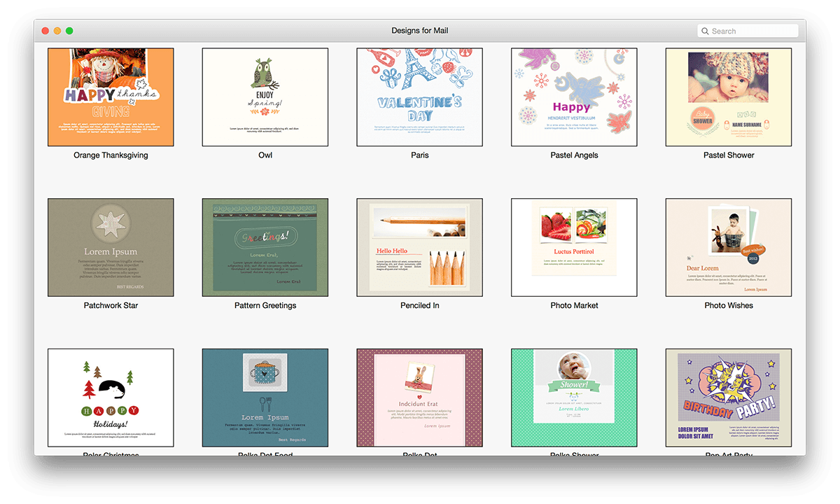The image size is (840, 504).
Task: Open the Birthday Party pop art design
Action: coord(729,398)
